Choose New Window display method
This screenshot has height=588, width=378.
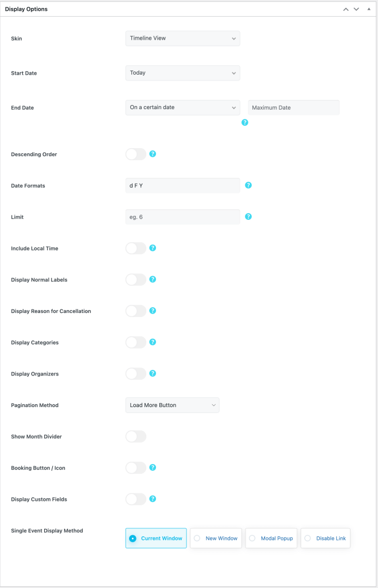216,538
